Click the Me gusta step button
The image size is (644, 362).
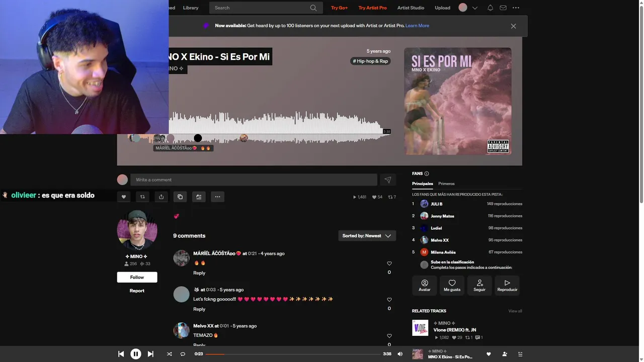[x=452, y=286]
